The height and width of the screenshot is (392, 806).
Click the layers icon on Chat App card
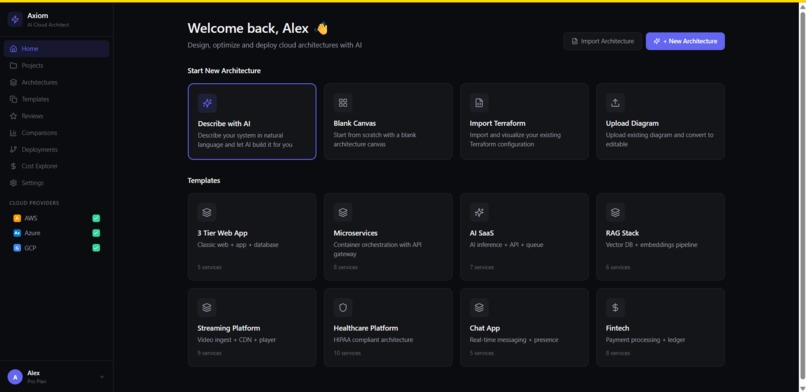coord(479,307)
